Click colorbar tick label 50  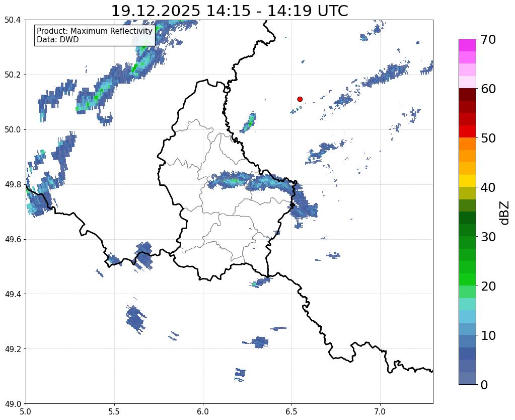click(x=488, y=138)
